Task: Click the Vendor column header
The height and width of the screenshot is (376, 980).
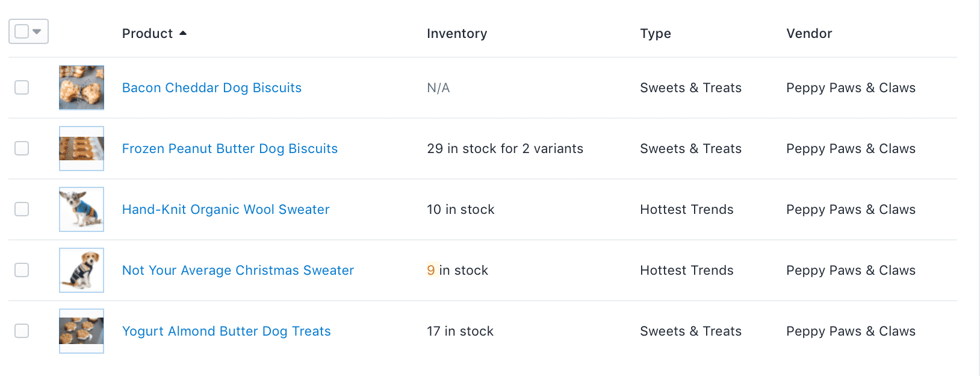Action: (809, 34)
